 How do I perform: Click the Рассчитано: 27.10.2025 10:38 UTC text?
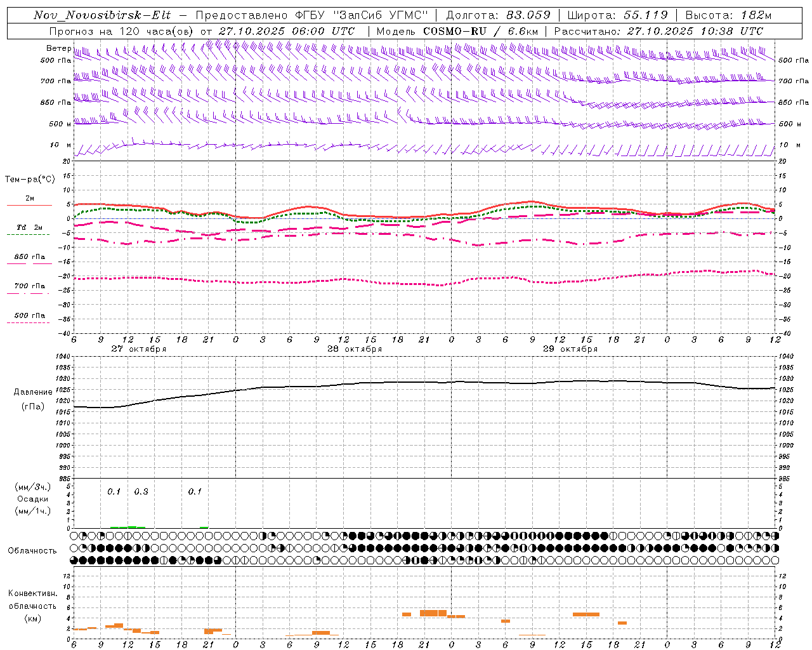658,31
